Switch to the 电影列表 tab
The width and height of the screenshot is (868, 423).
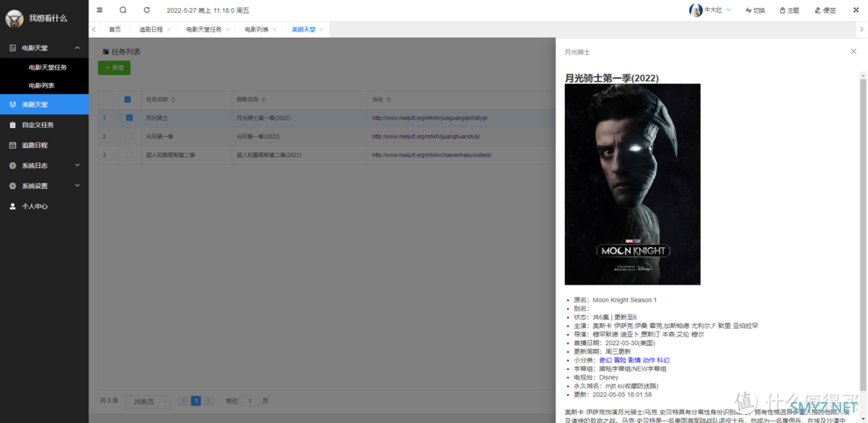coord(257,30)
